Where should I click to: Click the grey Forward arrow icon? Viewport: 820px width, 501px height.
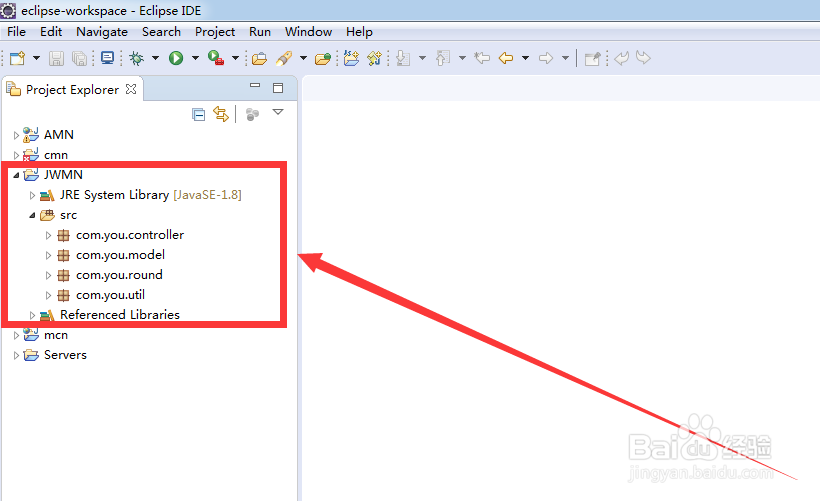545,58
